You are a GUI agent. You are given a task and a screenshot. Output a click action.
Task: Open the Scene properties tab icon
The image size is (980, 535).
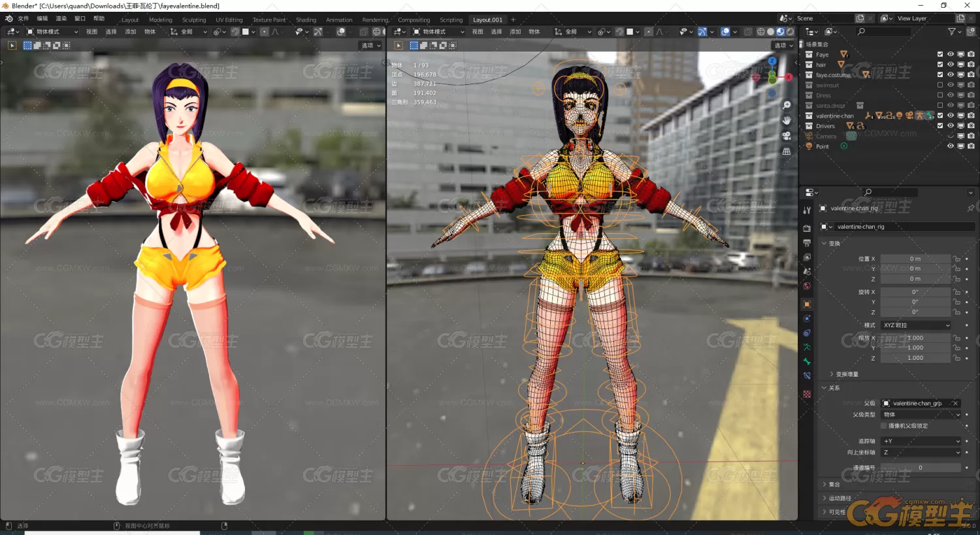pyautogui.click(x=807, y=271)
